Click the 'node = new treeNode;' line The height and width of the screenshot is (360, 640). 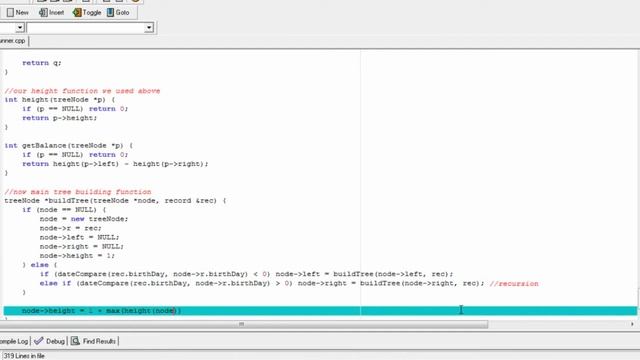84,219
